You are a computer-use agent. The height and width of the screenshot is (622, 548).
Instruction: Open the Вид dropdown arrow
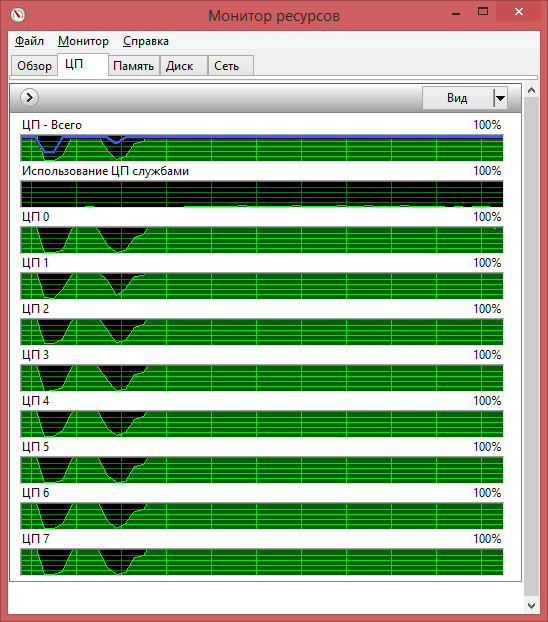pyautogui.click(x=500, y=98)
